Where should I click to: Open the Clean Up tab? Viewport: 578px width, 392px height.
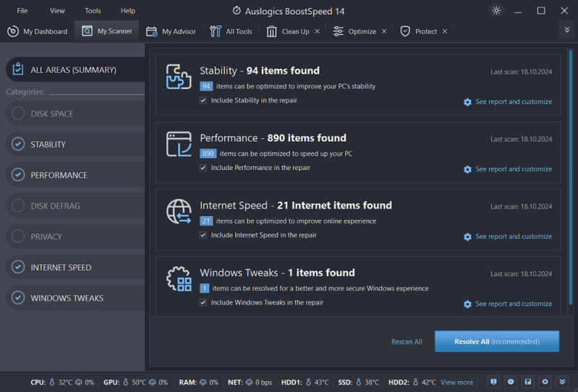(x=288, y=31)
